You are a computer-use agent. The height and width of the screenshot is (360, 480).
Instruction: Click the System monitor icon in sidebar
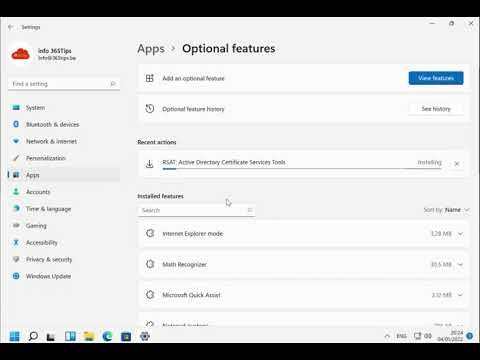coord(16,107)
